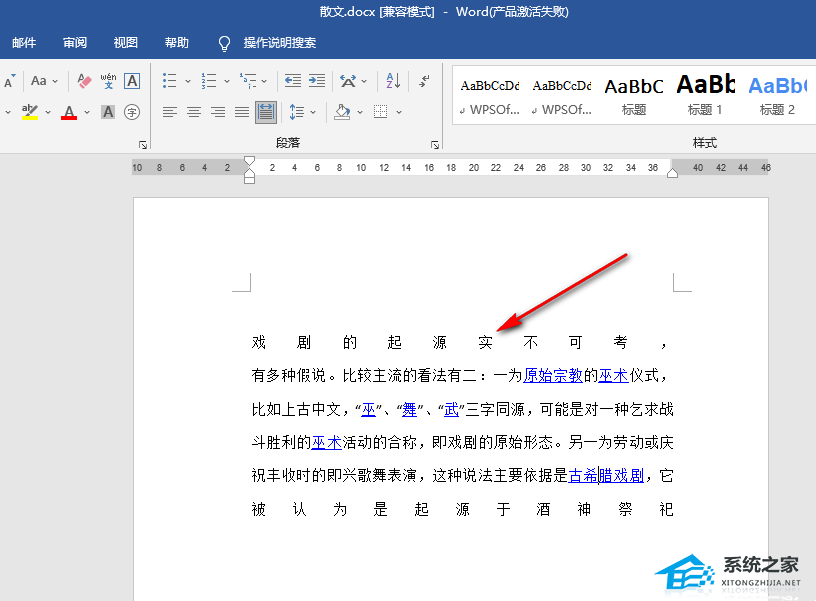This screenshot has width=816, height=601.
Task: Expand multilevel list dropdown arrow
Action: point(264,82)
